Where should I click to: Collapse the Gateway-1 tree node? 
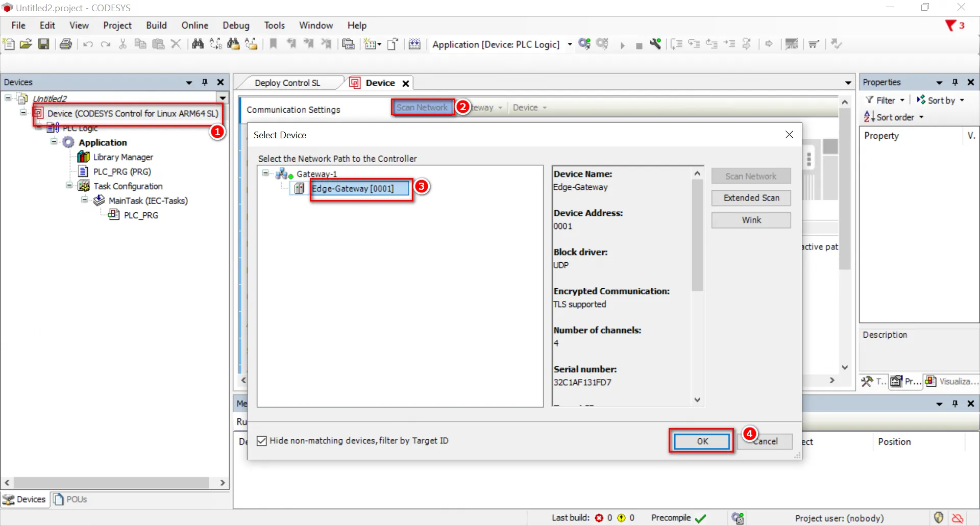(x=265, y=173)
